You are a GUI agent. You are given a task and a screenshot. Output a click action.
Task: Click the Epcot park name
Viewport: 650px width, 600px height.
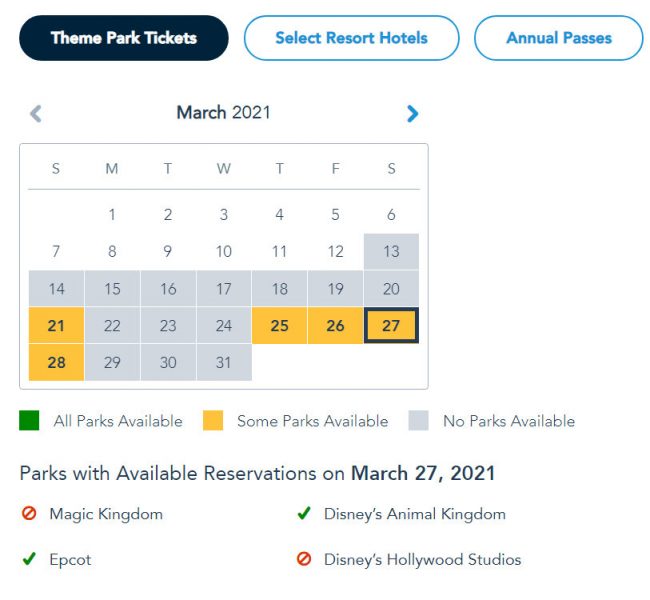(x=70, y=560)
